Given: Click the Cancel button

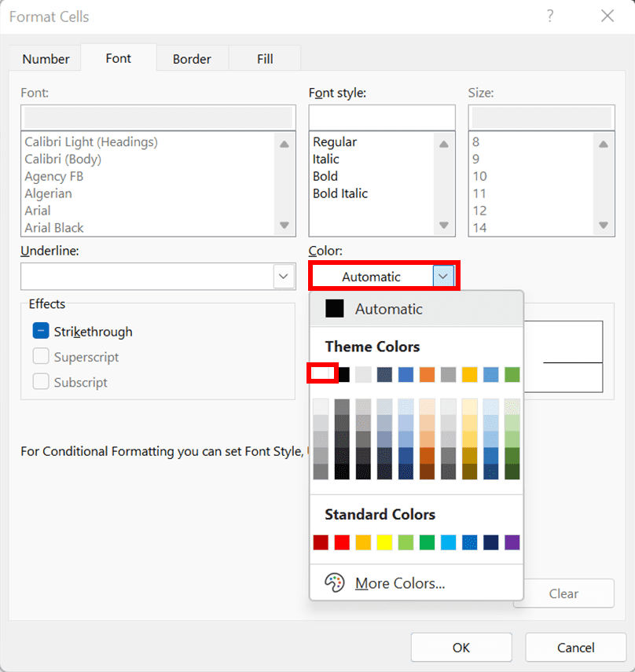Looking at the screenshot, I should click(575, 647).
